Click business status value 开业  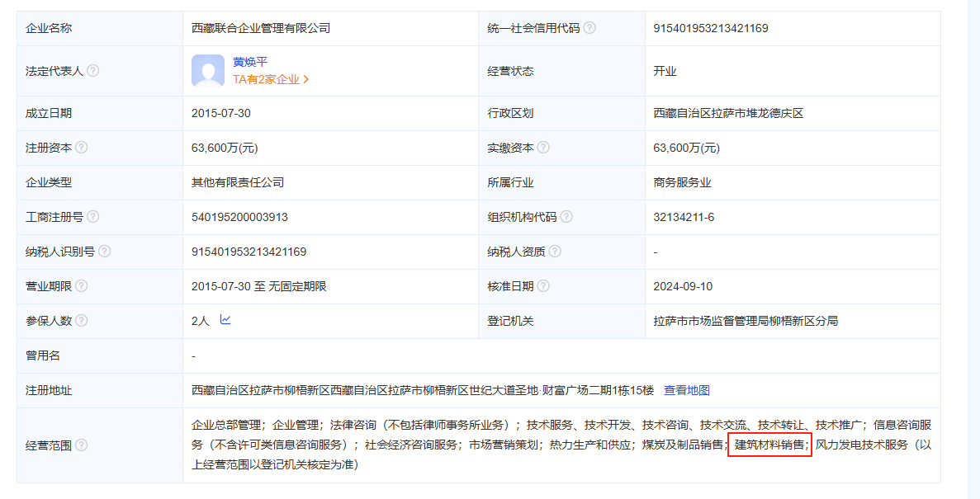coord(665,71)
